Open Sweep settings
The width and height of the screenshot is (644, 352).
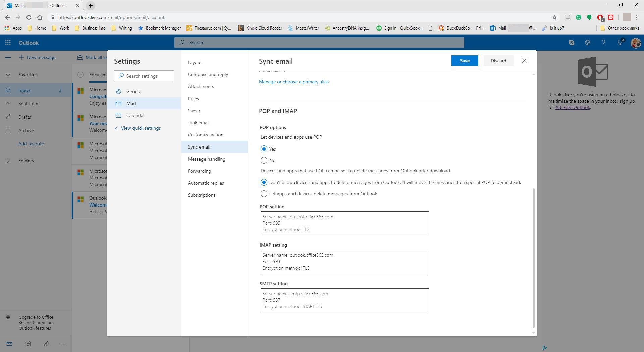pos(214,111)
